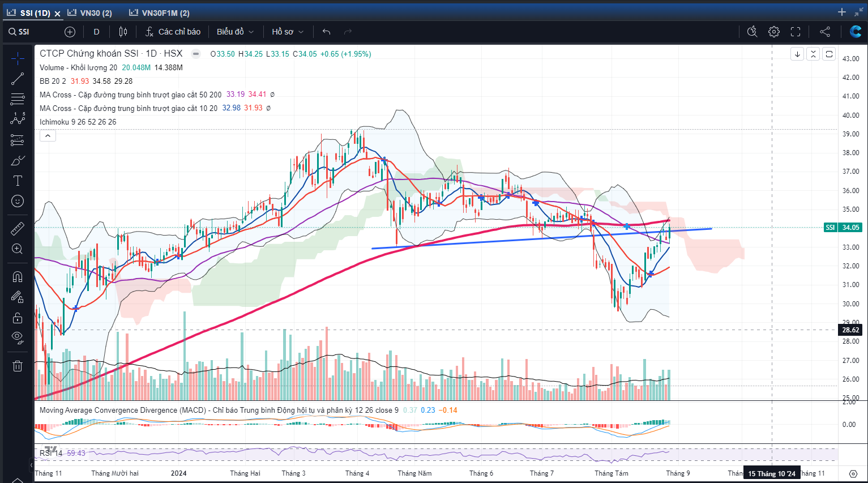Enter fullscreen chart mode

click(x=796, y=32)
